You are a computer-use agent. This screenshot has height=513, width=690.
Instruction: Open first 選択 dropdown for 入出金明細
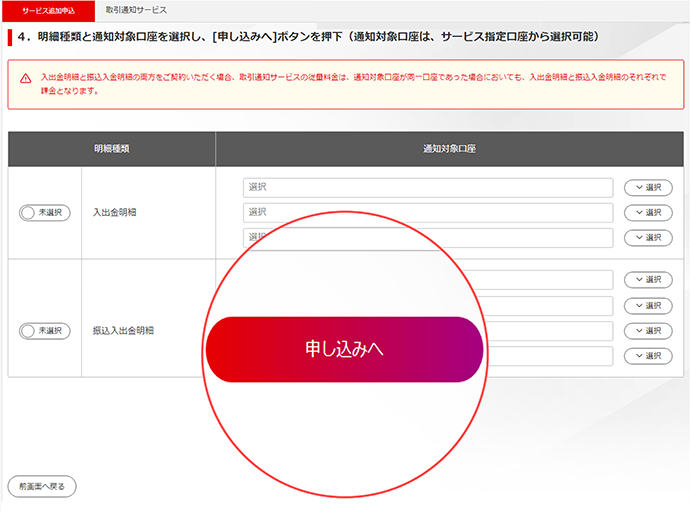647,187
